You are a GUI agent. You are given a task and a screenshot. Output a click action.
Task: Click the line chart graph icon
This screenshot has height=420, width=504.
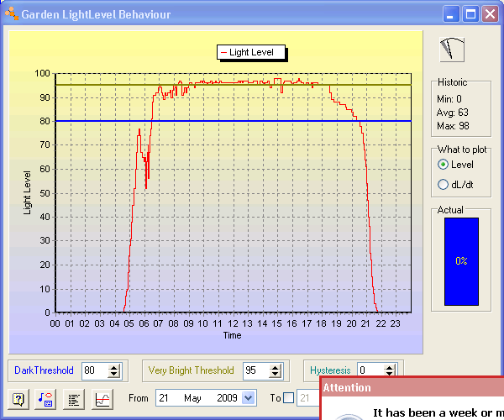point(102,398)
